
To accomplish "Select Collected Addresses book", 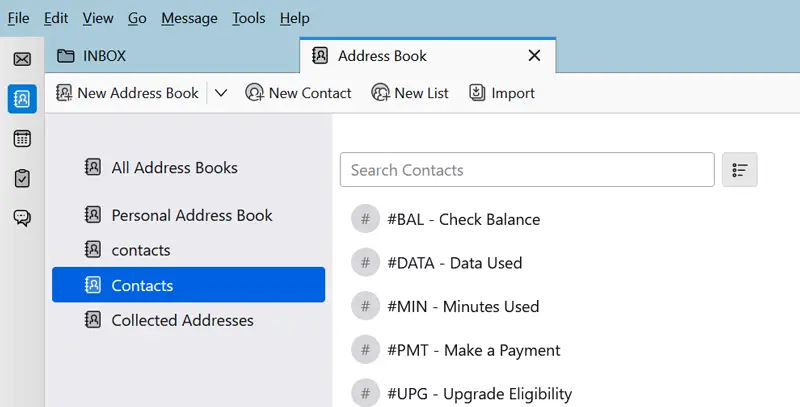I will tap(182, 321).
